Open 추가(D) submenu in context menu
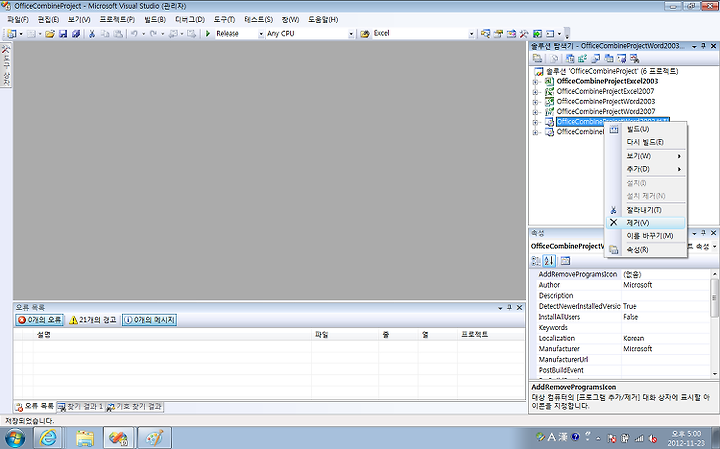The width and height of the screenshot is (720, 449). click(645, 169)
